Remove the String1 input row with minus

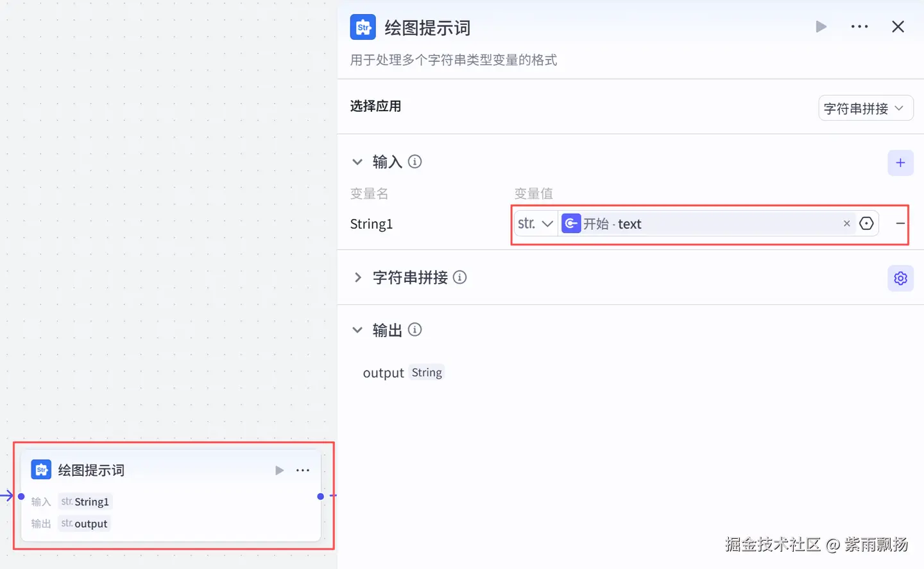coord(900,223)
